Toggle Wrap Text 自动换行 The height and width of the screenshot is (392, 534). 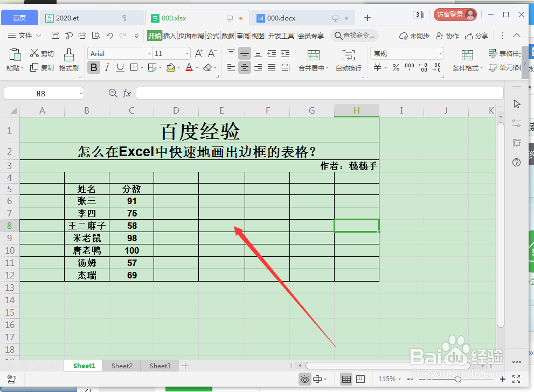pos(349,60)
